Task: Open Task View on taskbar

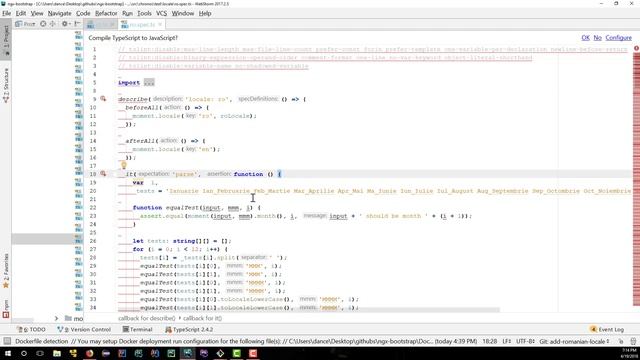Action: point(40,353)
